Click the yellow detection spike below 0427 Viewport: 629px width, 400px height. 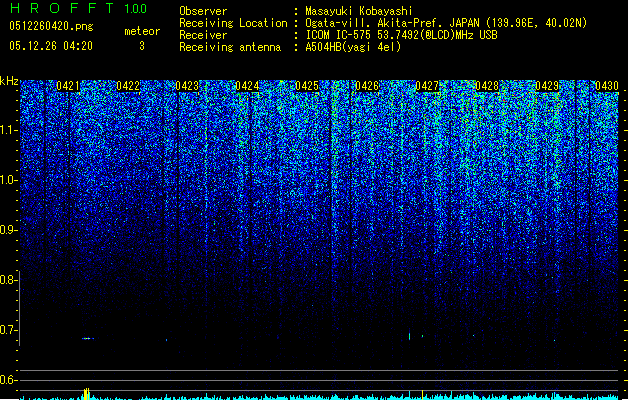point(422,394)
